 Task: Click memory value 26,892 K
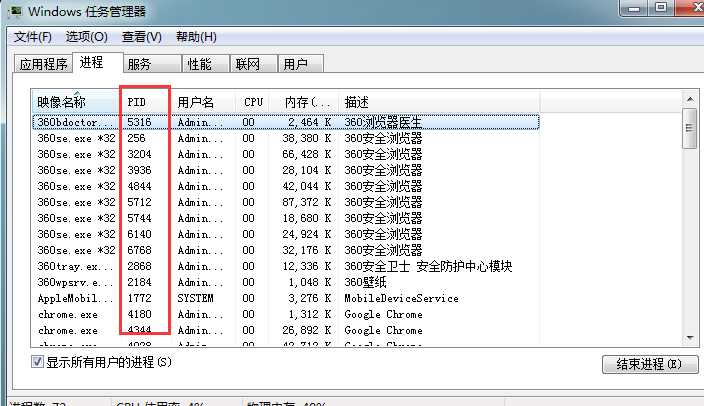(x=307, y=331)
